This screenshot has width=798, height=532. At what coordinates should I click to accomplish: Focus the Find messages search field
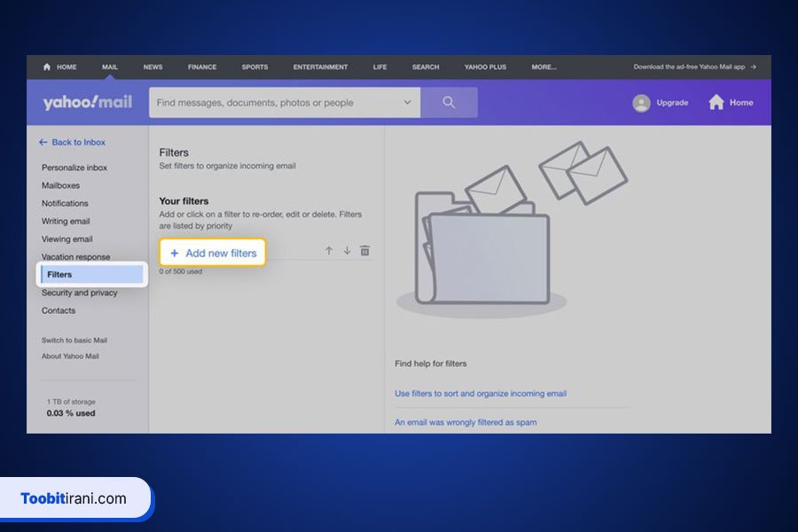tap(275, 103)
